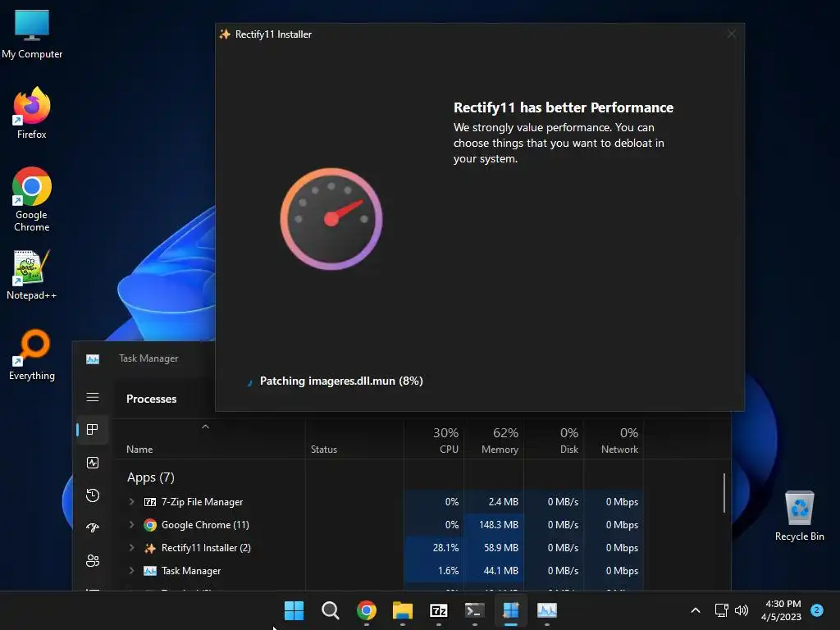The image size is (840, 630).
Task: Click 58.9 MB memory value for Rectify11
Action: (x=501, y=548)
